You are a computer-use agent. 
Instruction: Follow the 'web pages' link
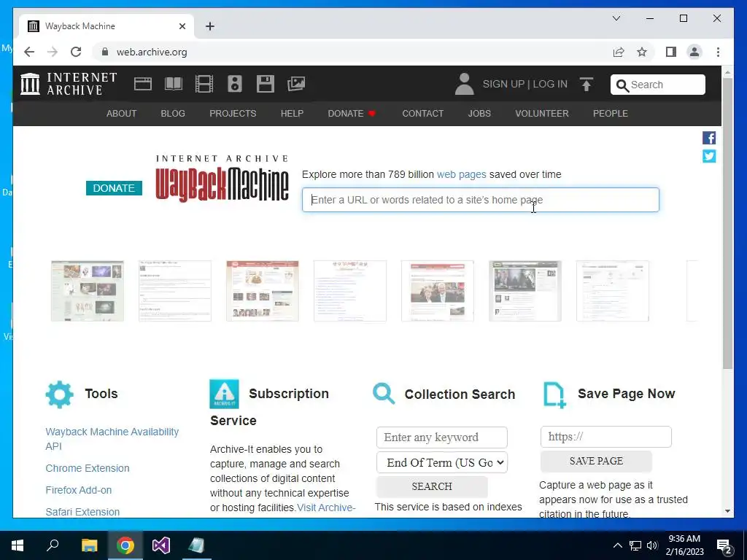461,174
